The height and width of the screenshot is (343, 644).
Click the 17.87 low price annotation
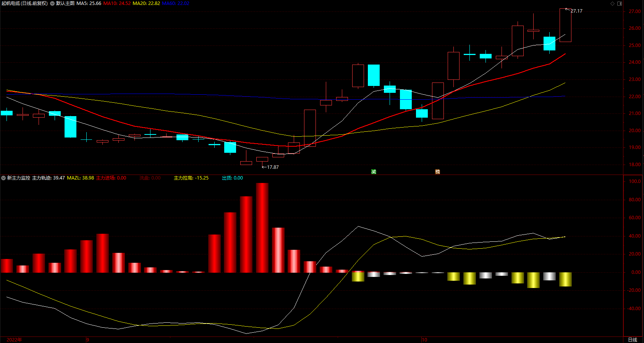[273, 167]
